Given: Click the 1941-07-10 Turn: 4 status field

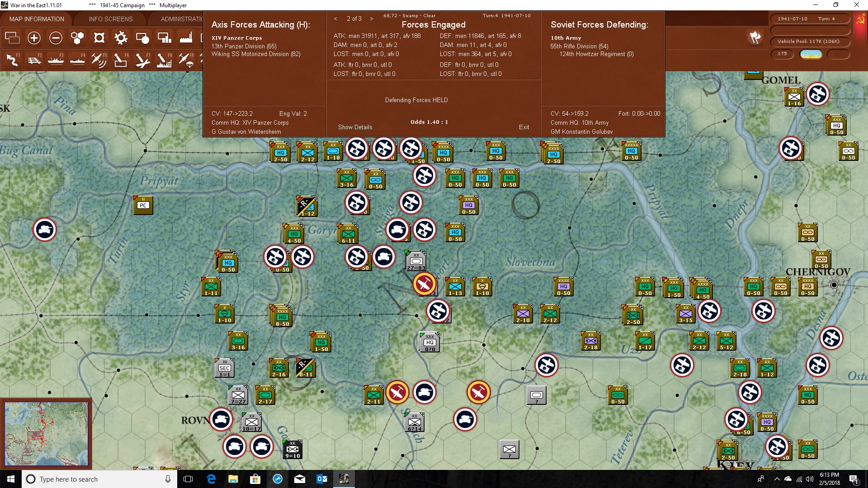Looking at the screenshot, I should coord(809,19).
